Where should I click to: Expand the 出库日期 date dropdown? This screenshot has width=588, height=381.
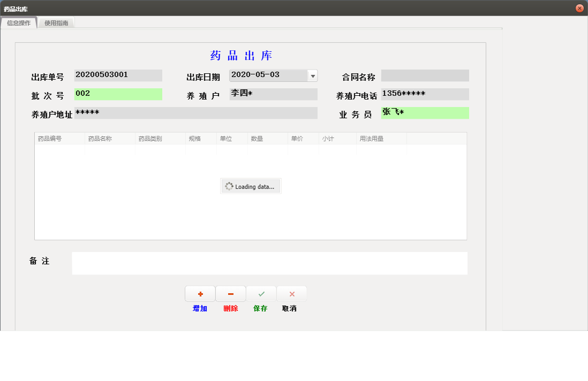point(313,75)
